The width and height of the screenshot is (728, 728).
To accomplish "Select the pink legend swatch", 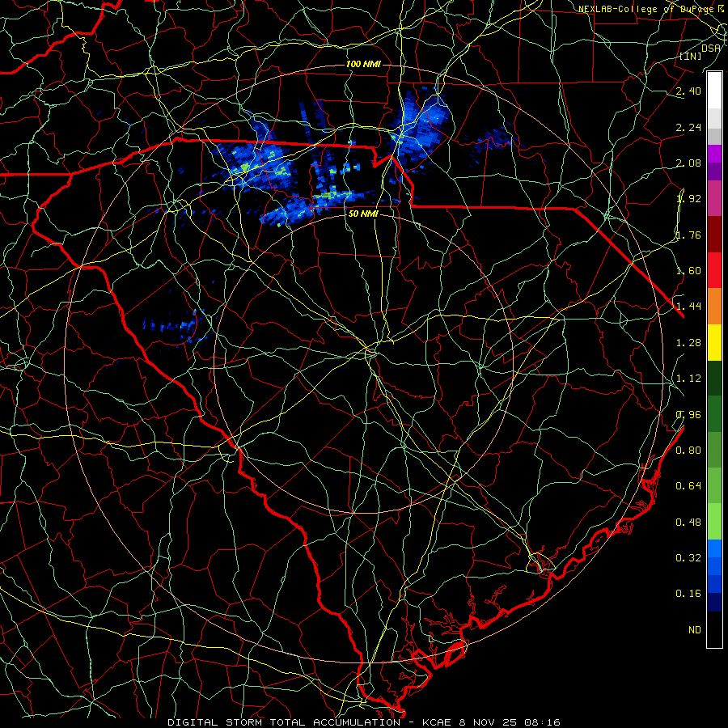I will click(714, 198).
